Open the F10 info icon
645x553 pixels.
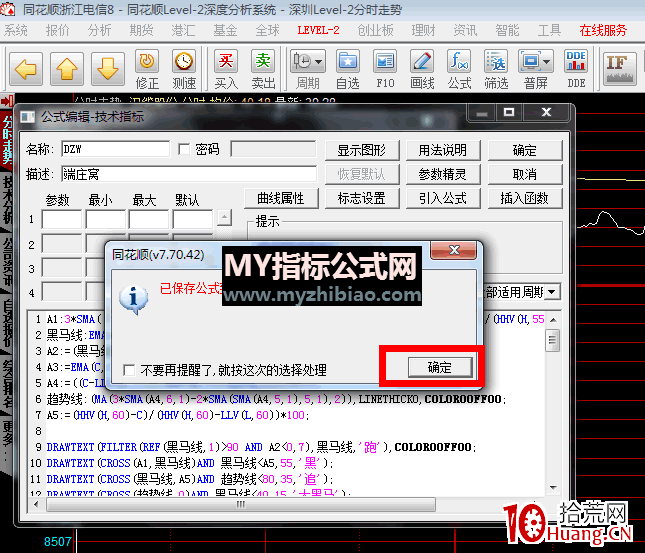[x=385, y=62]
